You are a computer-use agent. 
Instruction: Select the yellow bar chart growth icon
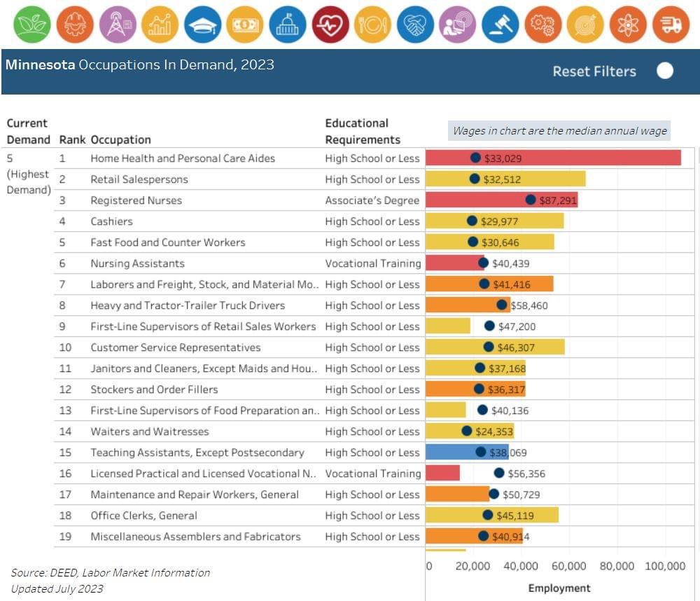click(x=160, y=25)
